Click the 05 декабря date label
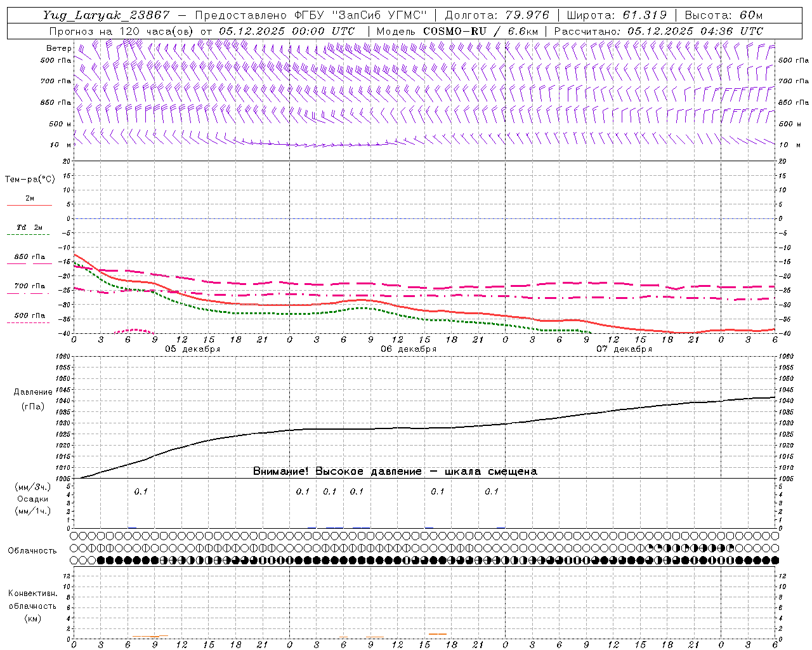 (193, 349)
